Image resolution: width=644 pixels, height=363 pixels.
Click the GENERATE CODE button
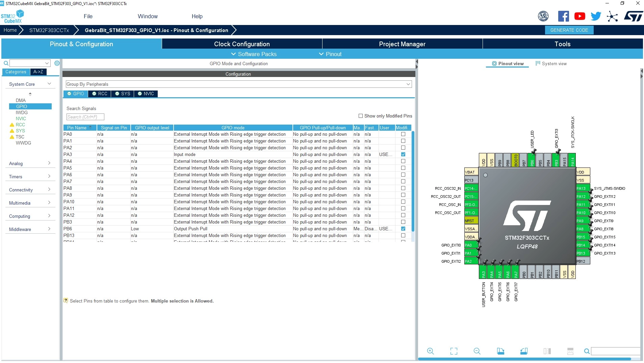[569, 30]
